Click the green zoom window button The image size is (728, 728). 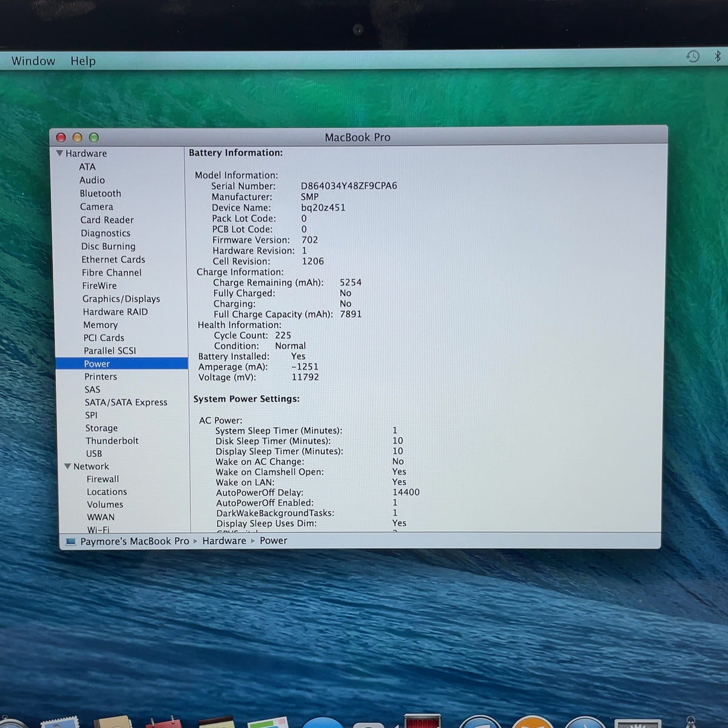(94, 138)
